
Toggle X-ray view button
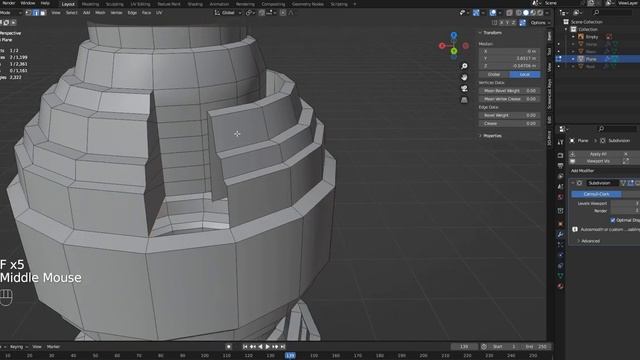509,13
